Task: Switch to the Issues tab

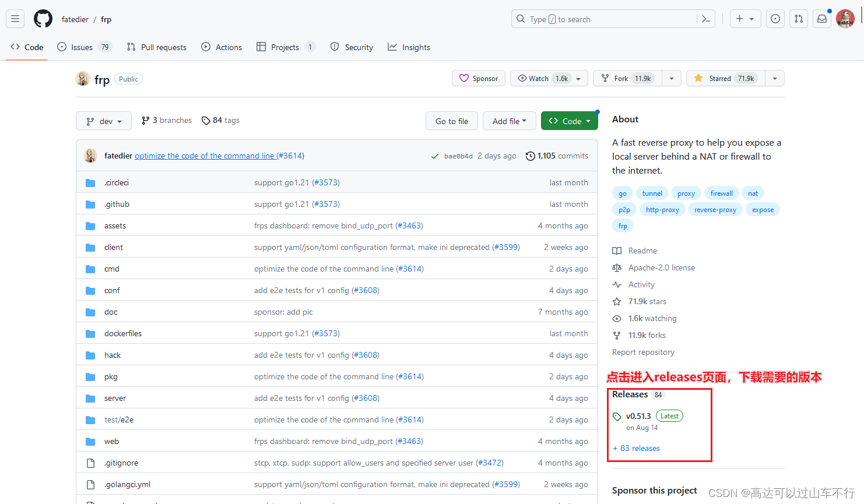Action: point(84,47)
